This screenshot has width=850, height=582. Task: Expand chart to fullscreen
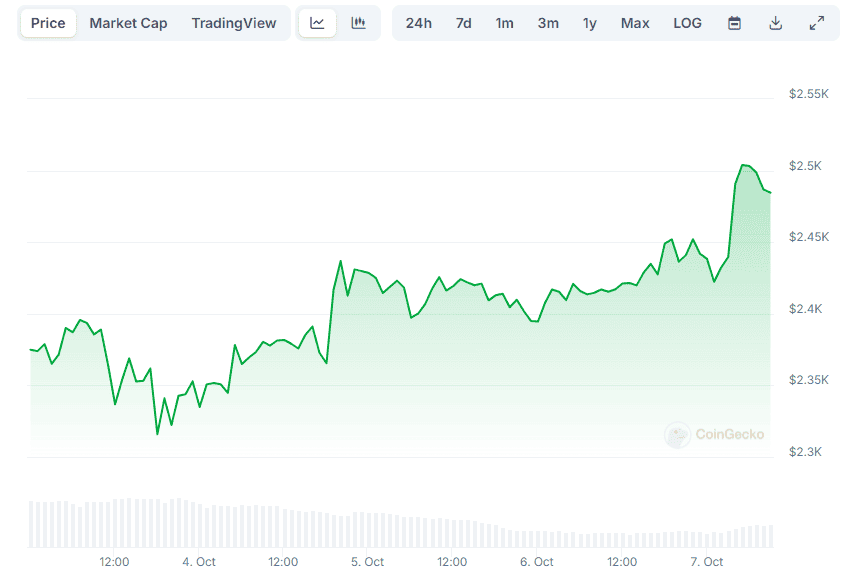pyautogui.click(x=816, y=23)
